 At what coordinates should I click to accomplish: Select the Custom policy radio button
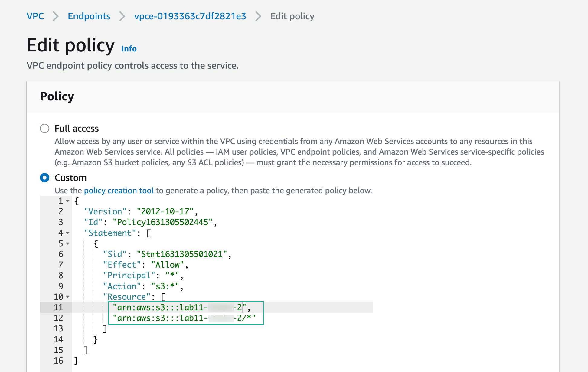point(44,178)
